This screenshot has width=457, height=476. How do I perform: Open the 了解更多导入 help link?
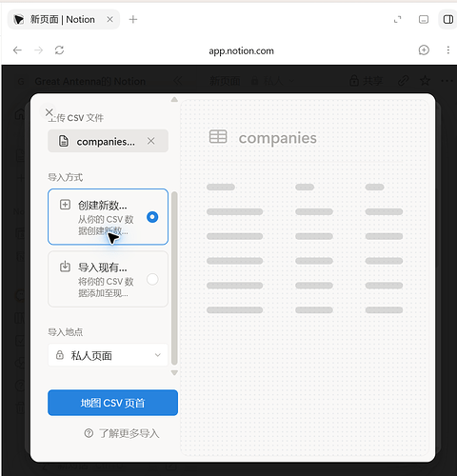[x=122, y=433]
